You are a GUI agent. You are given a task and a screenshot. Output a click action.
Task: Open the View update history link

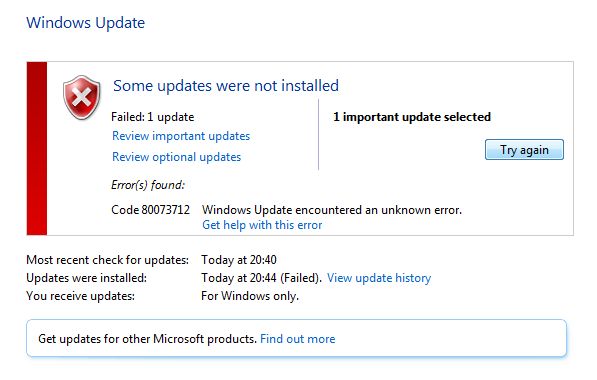tap(379, 278)
